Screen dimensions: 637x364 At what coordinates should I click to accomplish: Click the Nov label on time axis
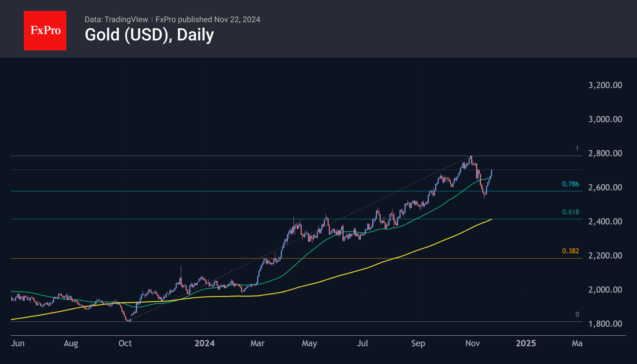[x=472, y=343]
